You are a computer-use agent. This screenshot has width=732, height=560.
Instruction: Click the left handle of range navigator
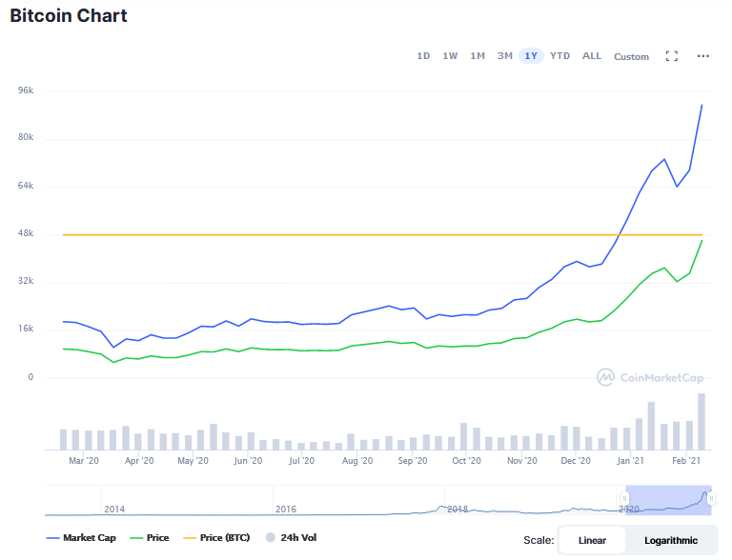coord(624,498)
